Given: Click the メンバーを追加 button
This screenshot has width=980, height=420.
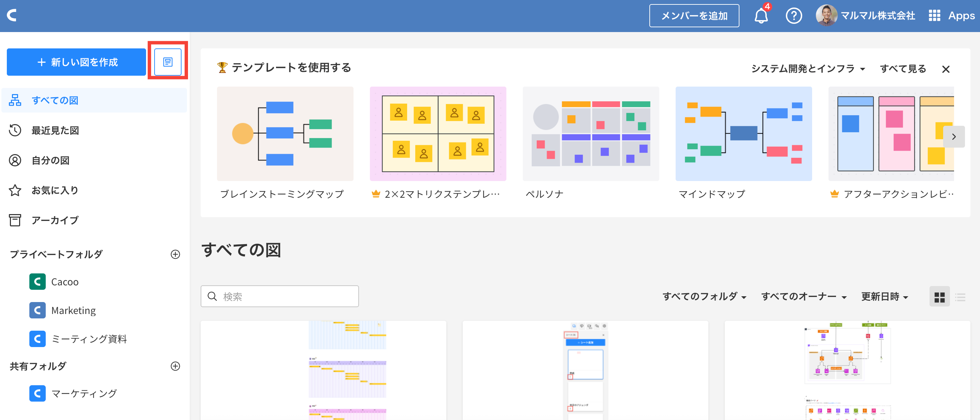Looking at the screenshot, I should click(x=694, y=16).
